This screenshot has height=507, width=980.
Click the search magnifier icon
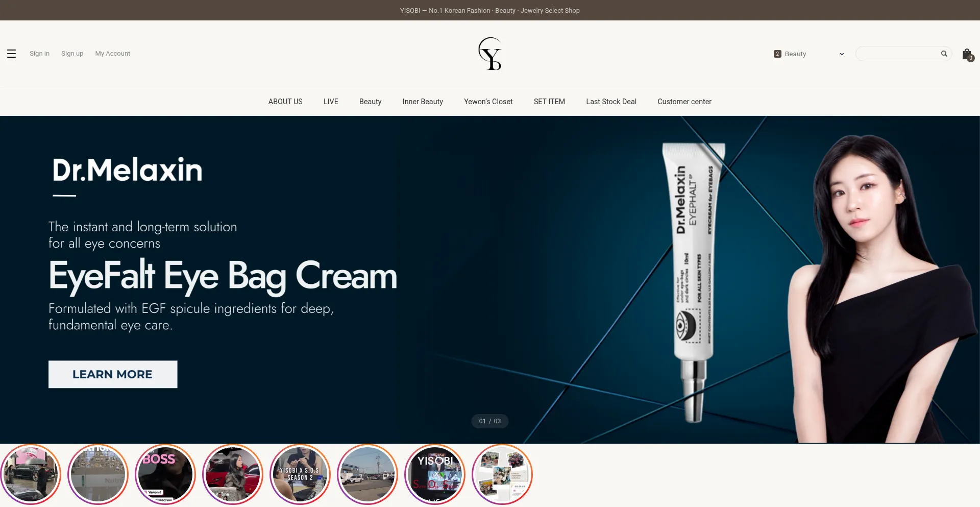click(944, 54)
